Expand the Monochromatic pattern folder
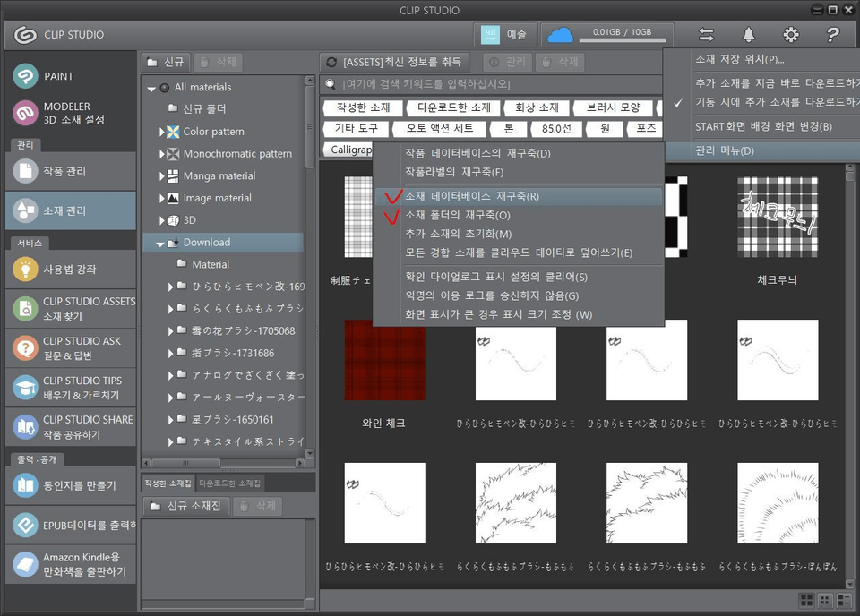Image resolution: width=860 pixels, height=616 pixels. (162, 154)
